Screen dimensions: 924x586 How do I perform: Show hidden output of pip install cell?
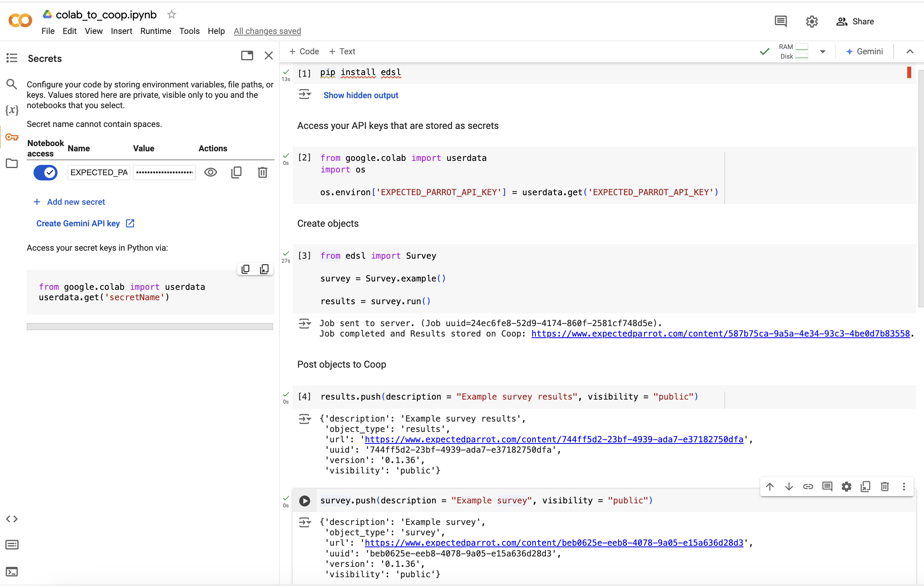tap(361, 95)
